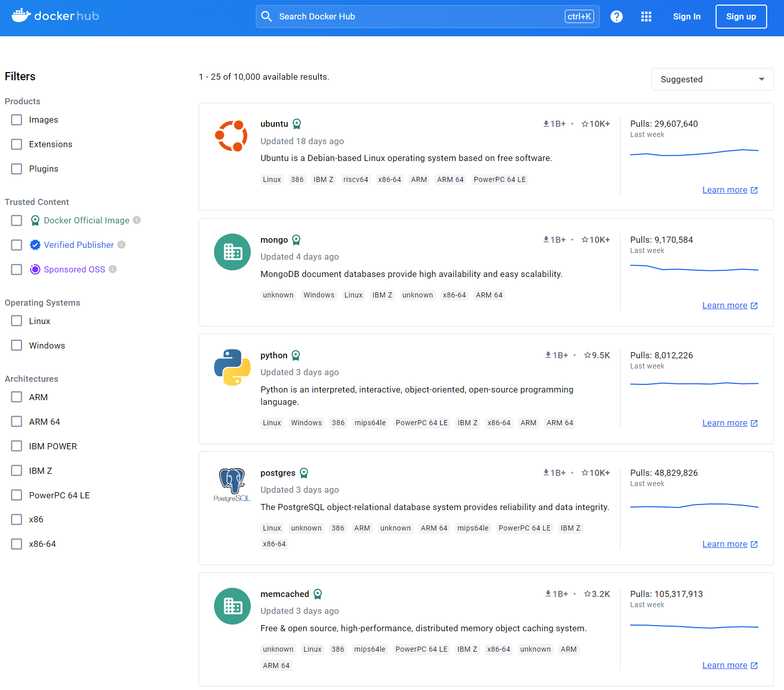The width and height of the screenshot is (784, 690).
Task: Open the Suggested sort dropdown
Action: (711, 79)
